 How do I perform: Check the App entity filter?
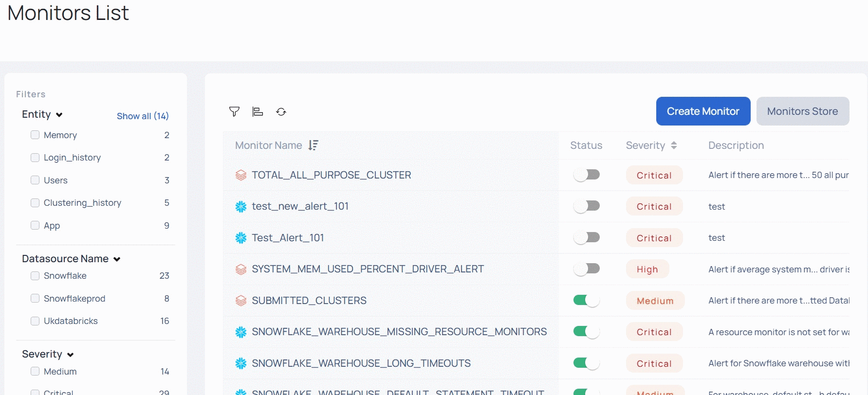pyautogui.click(x=35, y=225)
